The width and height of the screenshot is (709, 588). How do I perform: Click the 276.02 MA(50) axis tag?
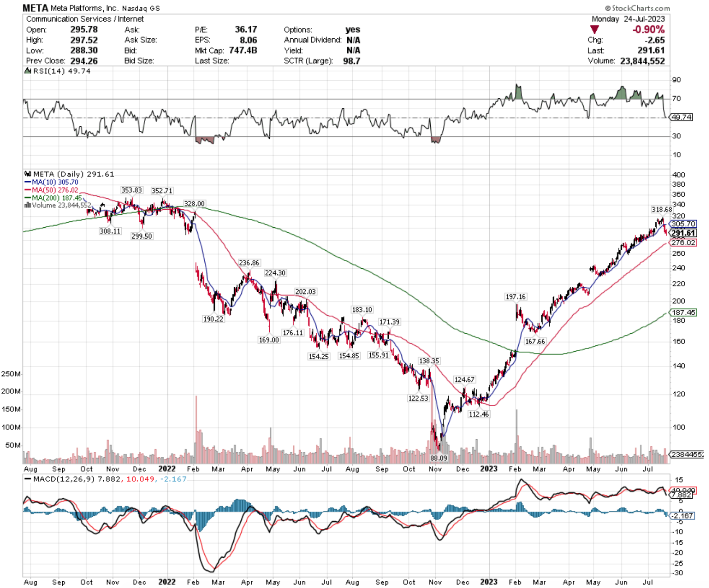(x=683, y=243)
